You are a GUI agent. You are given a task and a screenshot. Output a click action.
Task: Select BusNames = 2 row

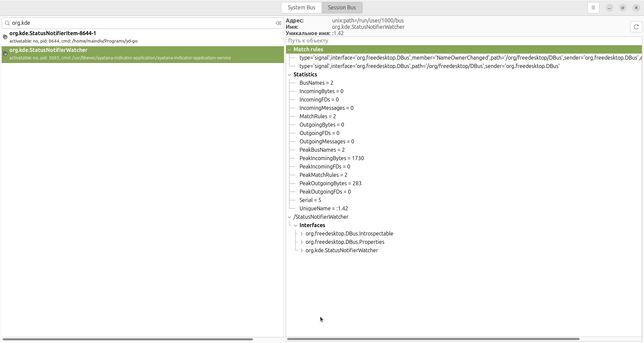click(x=464, y=83)
